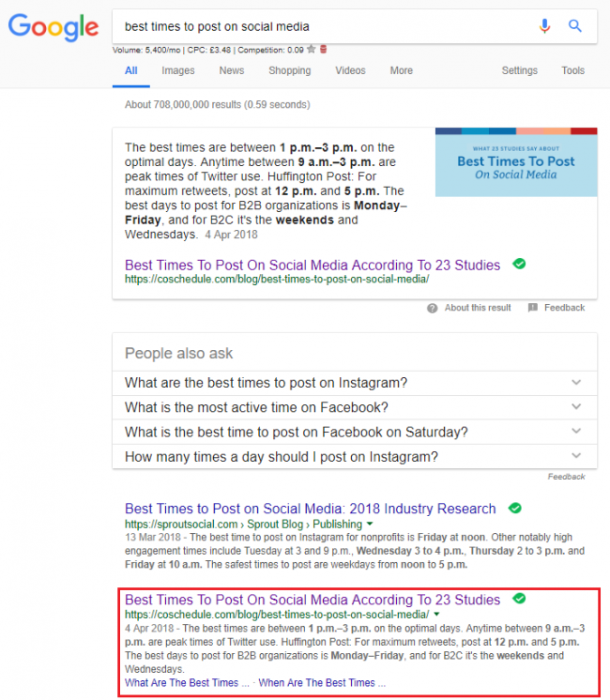Click Feedback link under featured snippet
The image size is (610, 700).
pos(564,308)
